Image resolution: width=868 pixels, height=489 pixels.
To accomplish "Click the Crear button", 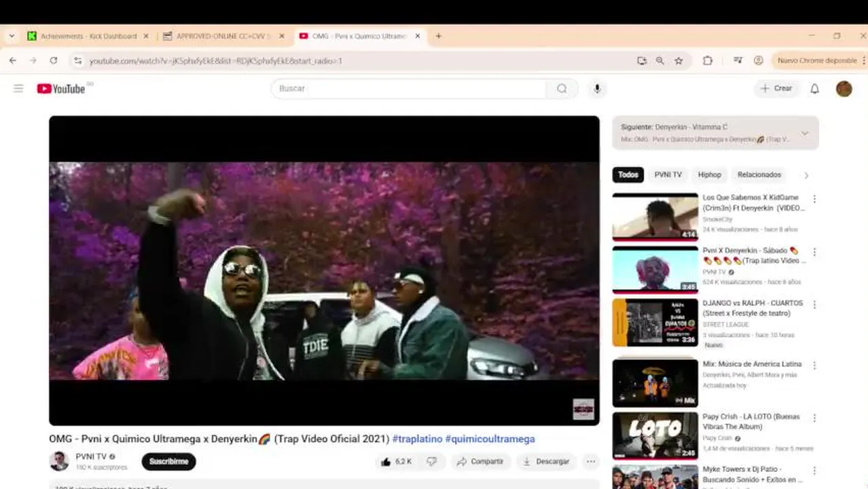I will 776,88.
